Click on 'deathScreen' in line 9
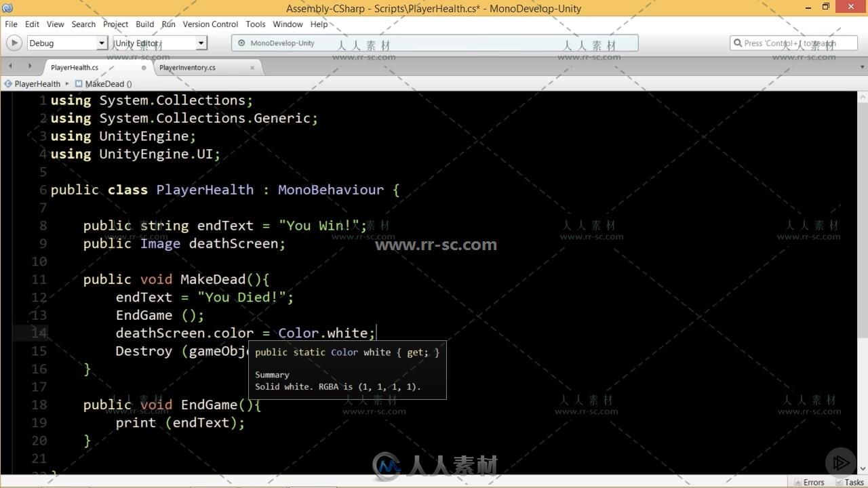The width and height of the screenshot is (868, 488). click(233, 243)
